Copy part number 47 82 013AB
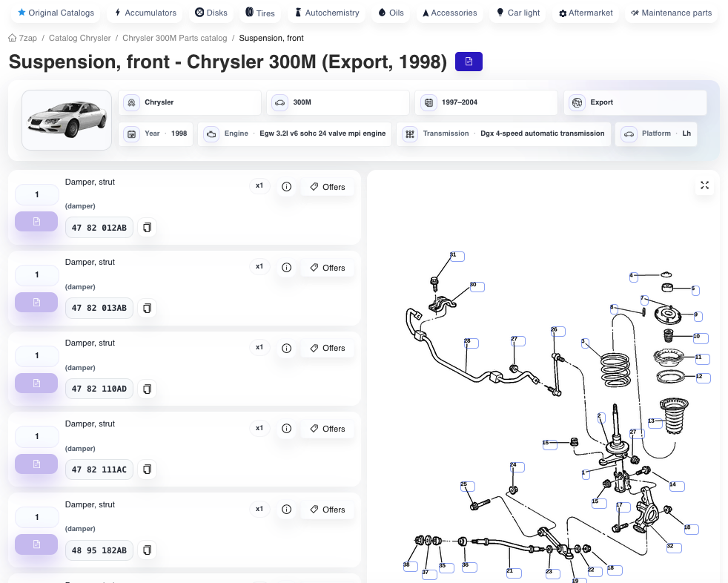728x583 pixels. click(148, 308)
